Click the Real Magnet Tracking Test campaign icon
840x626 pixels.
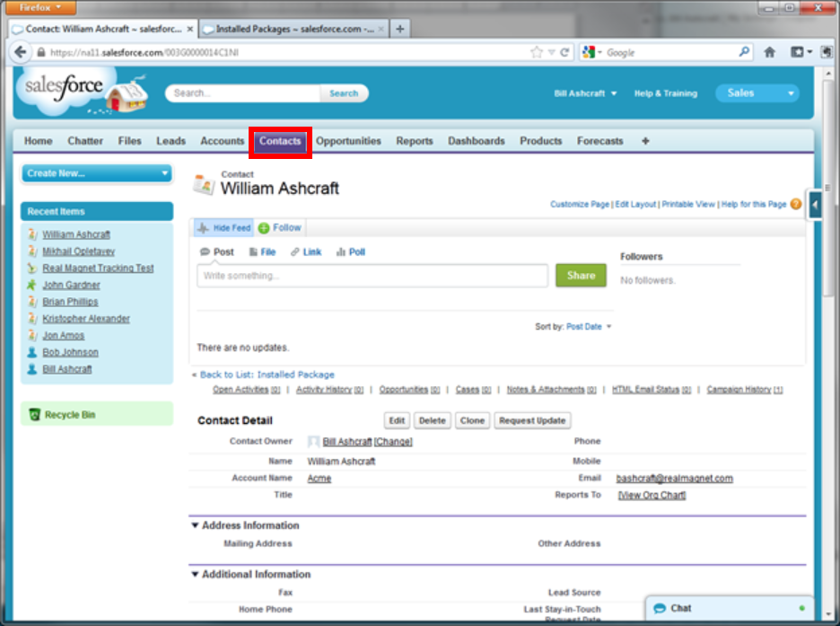pos(32,268)
